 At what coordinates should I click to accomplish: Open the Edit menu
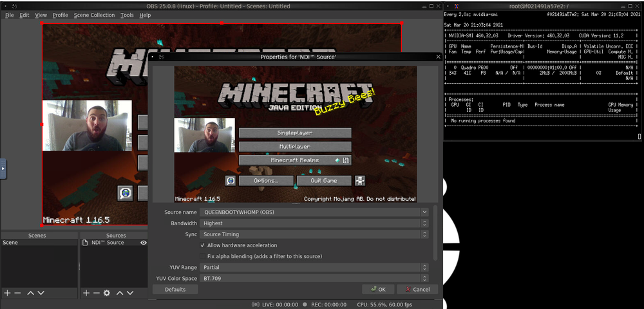pos(24,15)
